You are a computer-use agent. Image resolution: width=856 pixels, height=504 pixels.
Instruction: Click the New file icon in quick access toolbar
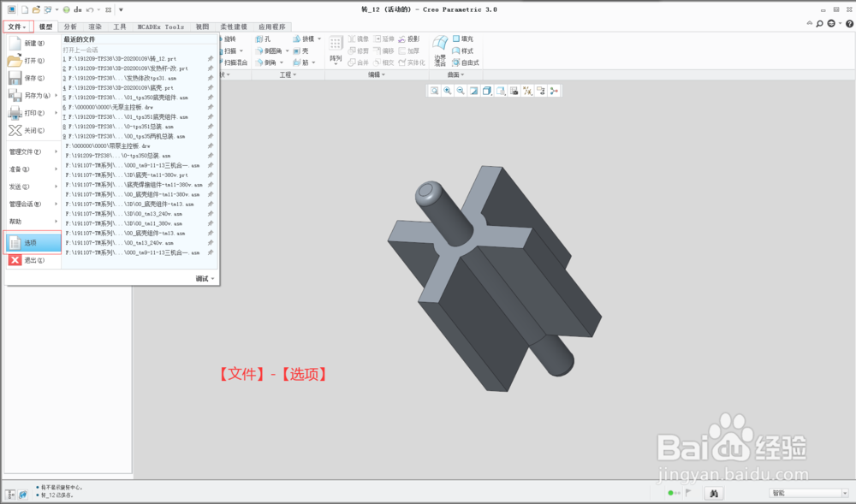25,9
